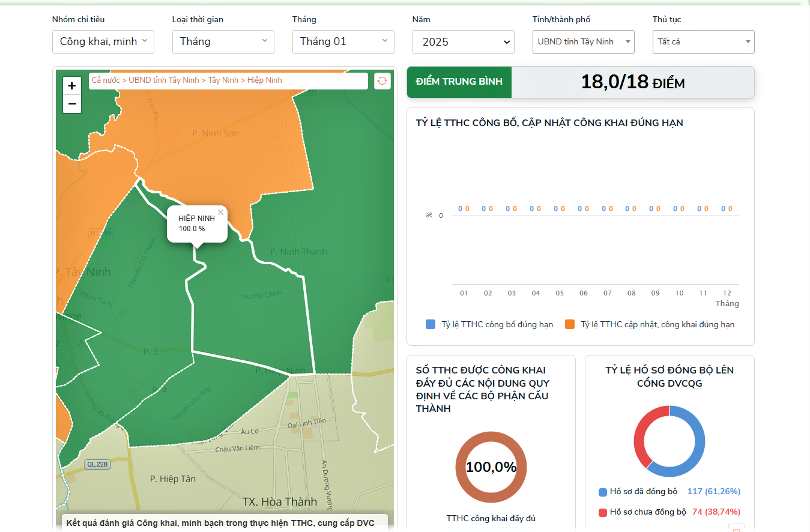Viewport: 810px width, 532px height.
Task: Click Tây Ninh in the map breadcrumb
Action: click(x=223, y=80)
